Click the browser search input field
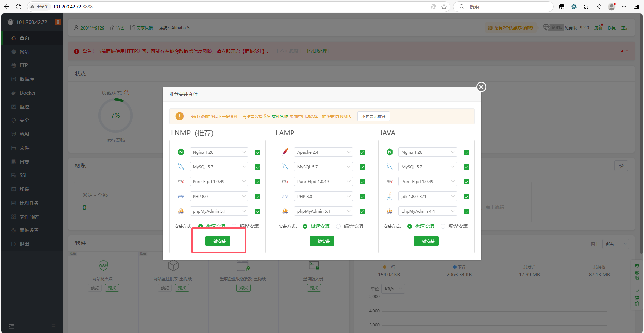The height and width of the screenshot is (333, 644). (503, 7)
